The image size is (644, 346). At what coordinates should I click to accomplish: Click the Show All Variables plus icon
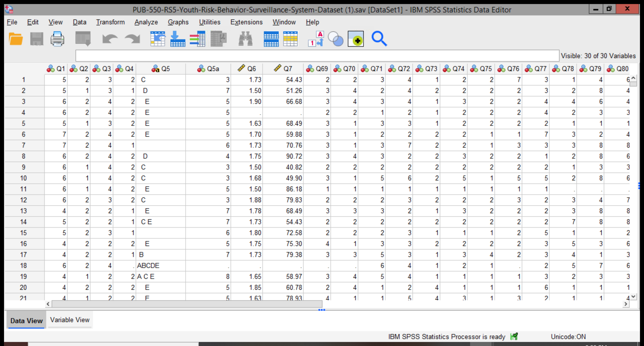point(356,39)
